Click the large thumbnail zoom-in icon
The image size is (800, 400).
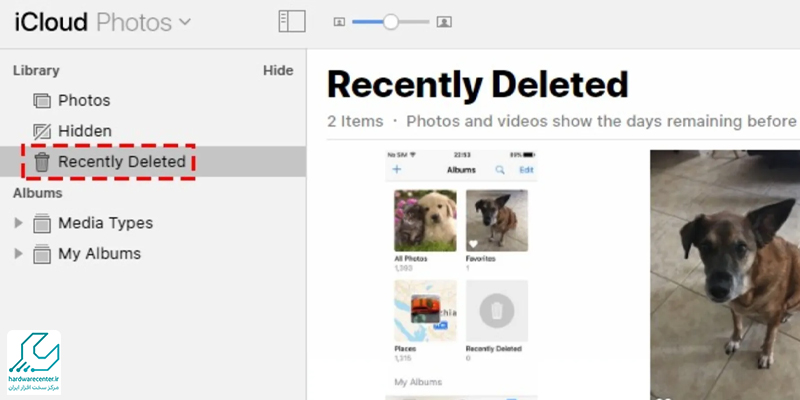coord(444,22)
